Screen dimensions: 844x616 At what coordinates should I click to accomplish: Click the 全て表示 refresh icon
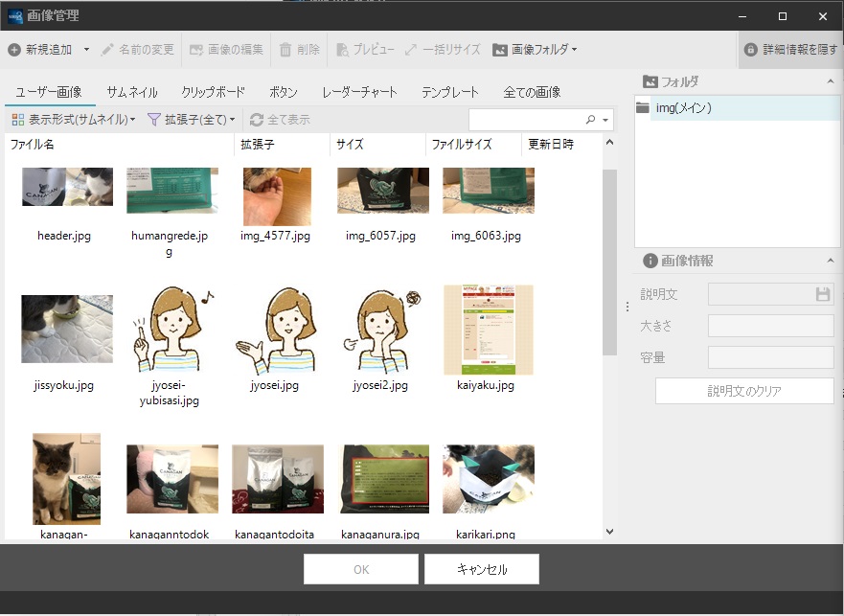click(x=257, y=120)
